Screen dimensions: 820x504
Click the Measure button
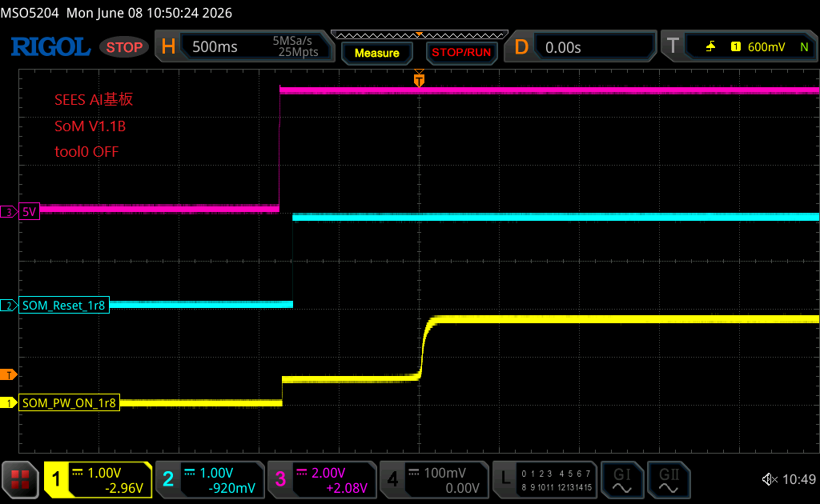(376, 53)
